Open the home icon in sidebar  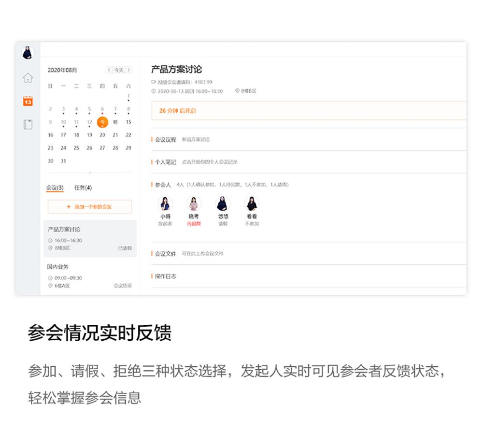(x=28, y=78)
